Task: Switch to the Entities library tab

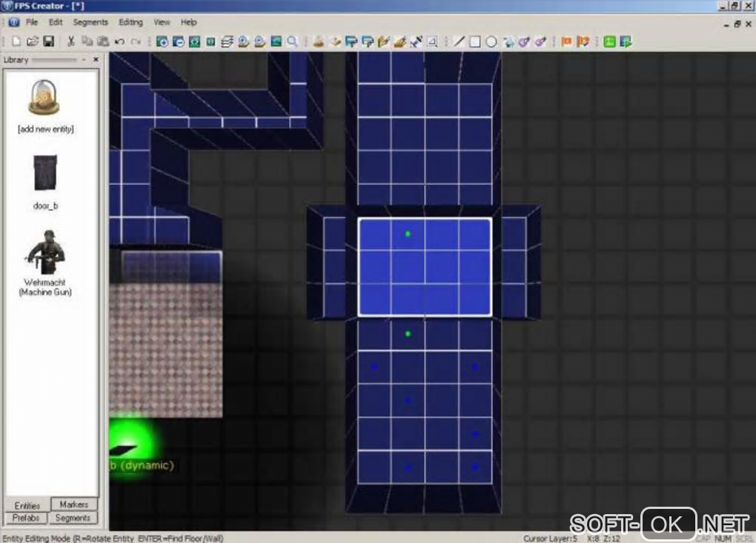Action: coord(27,505)
